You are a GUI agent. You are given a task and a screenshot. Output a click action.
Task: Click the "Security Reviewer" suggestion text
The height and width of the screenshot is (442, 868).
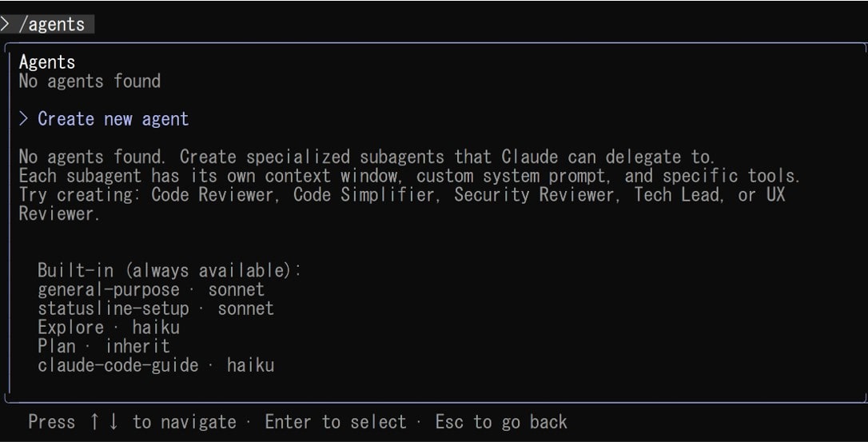tap(535, 196)
